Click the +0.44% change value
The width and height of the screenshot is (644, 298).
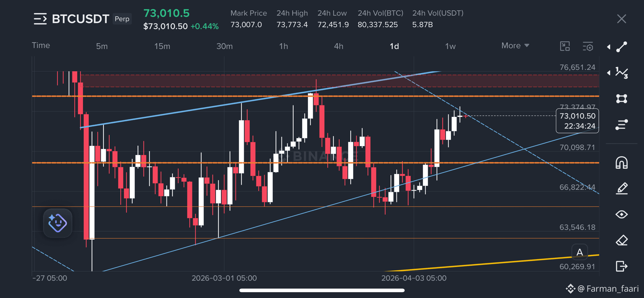pyautogui.click(x=204, y=26)
